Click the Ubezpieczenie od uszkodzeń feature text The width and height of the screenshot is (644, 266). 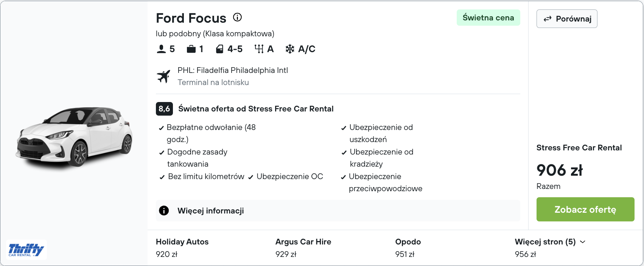[381, 133]
